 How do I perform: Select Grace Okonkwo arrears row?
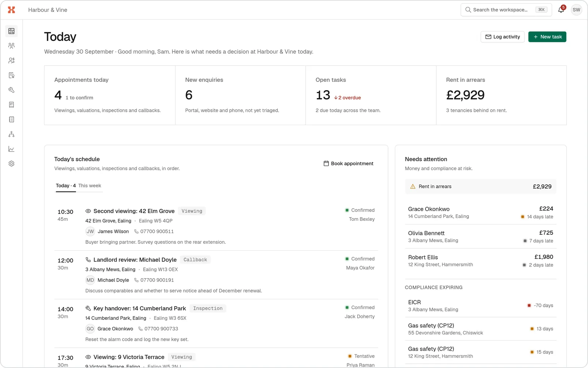tap(481, 212)
